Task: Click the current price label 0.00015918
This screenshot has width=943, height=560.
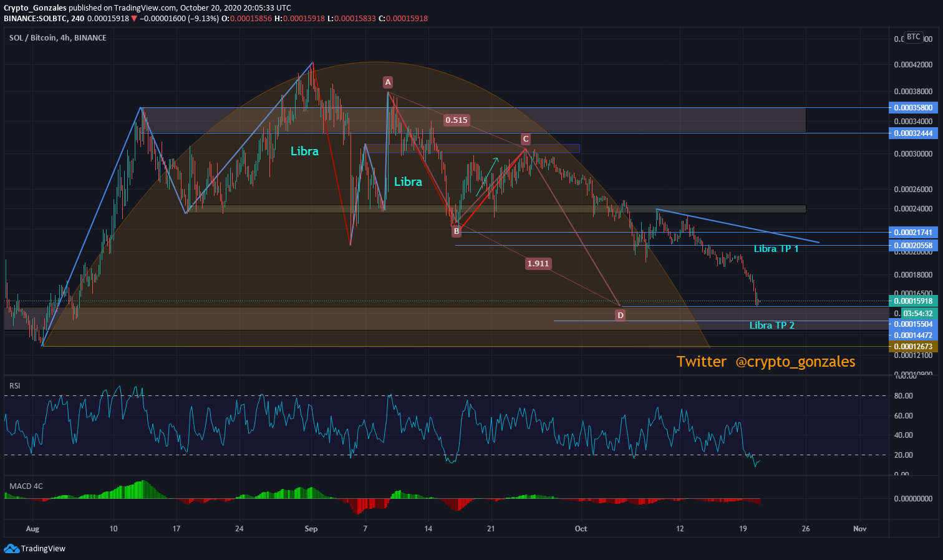Action: pyautogui.click(x=913, y=301)
